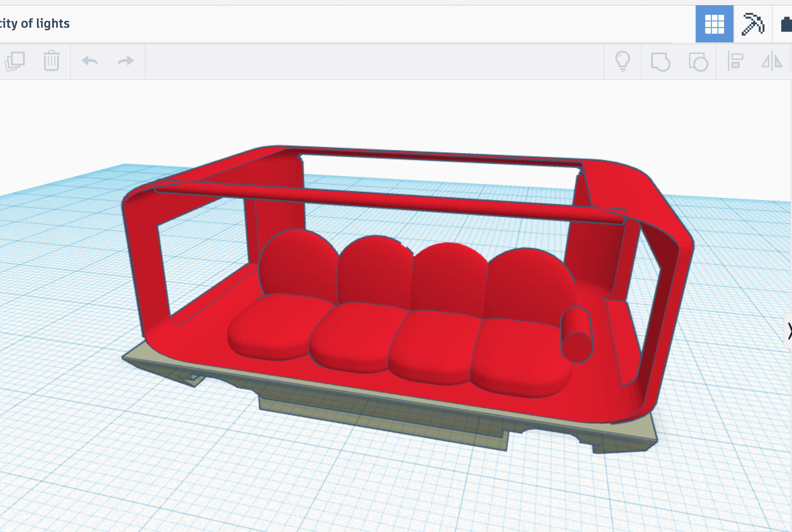Rename the design title 'city of lights'

click(x=35, y=23)
